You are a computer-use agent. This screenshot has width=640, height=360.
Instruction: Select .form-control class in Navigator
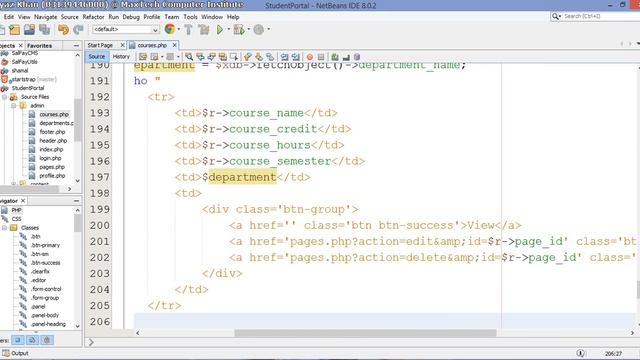point(46,289)
